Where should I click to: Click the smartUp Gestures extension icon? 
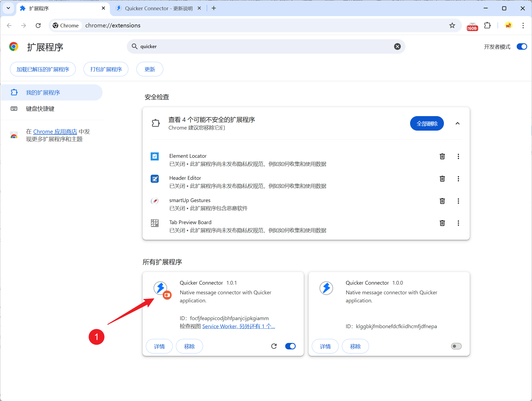pos(155,201)
